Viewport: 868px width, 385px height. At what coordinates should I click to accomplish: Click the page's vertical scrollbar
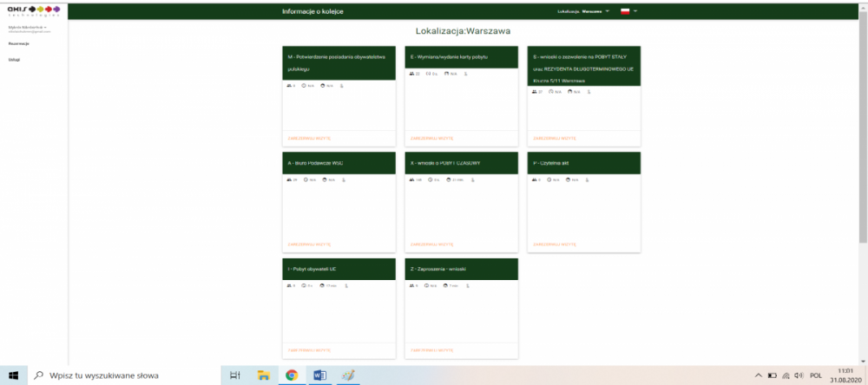click(x=864, y=173)
